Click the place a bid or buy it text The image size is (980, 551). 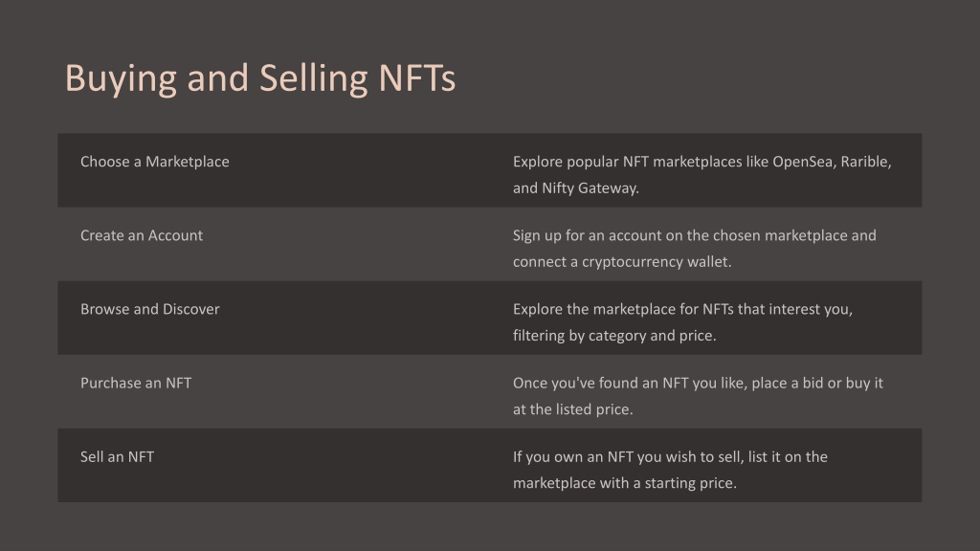point(817,383)
